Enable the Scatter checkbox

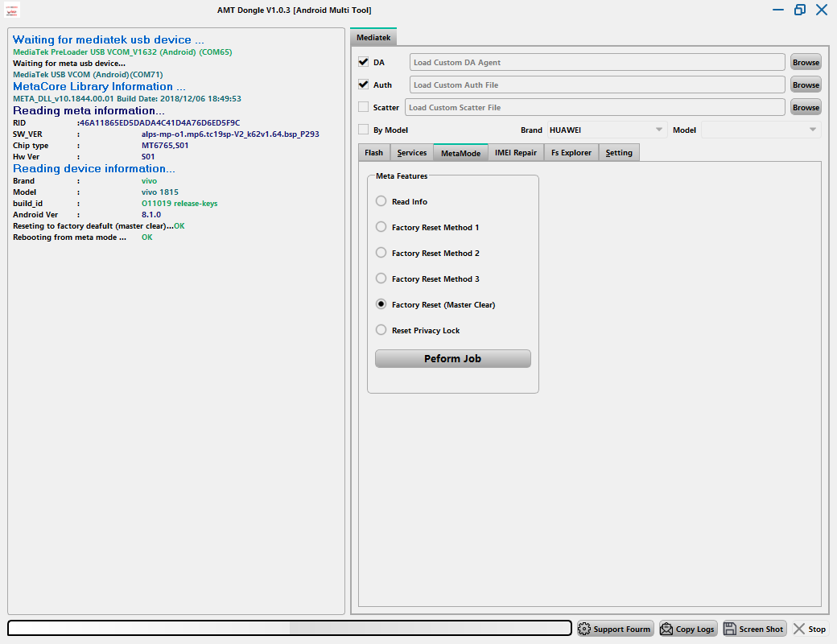click(364, 107)
